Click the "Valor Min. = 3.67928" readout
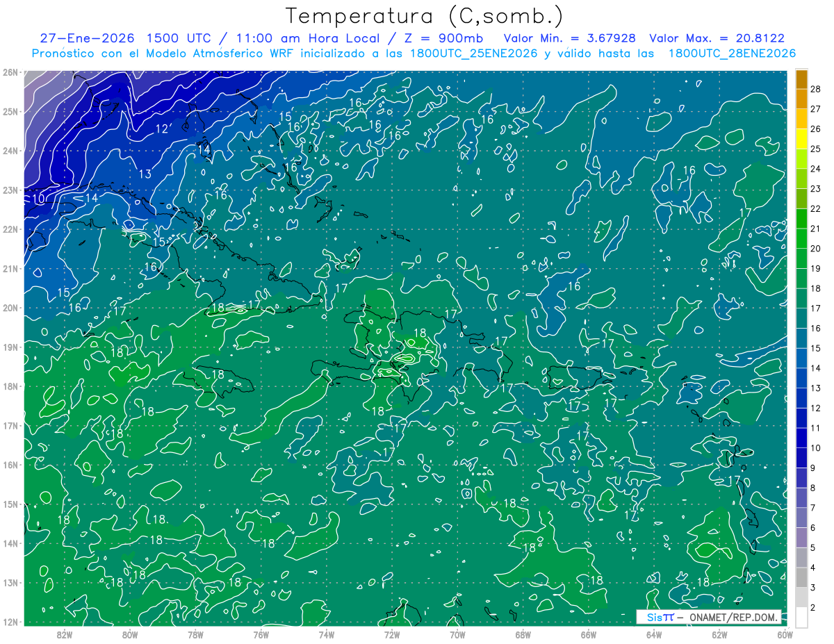834x644 pixels. point(569,38)
